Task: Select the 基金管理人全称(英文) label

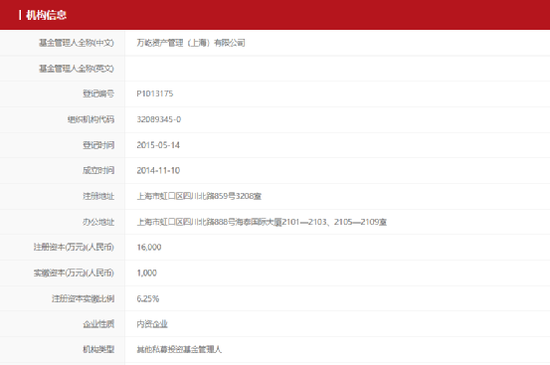Action: 76,68
